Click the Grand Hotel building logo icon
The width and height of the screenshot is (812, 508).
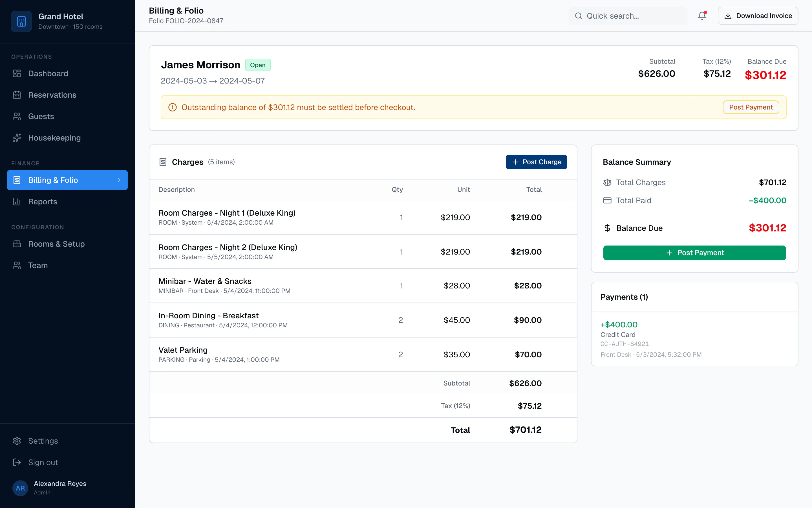(21, 21)
